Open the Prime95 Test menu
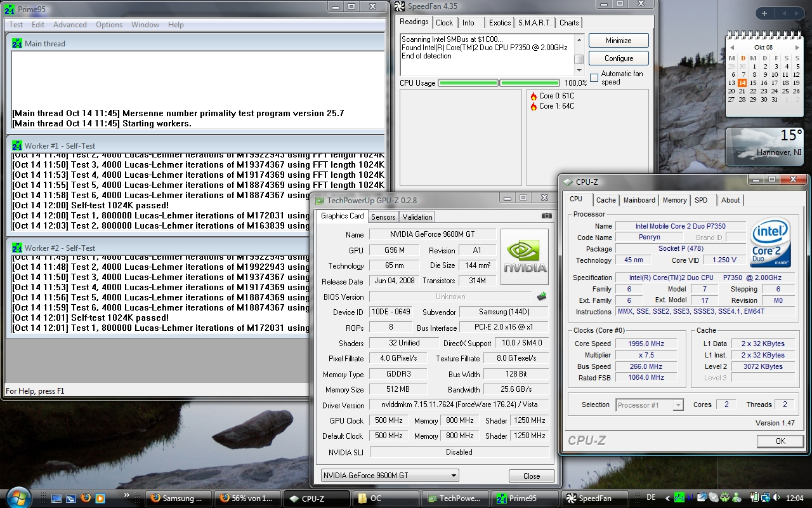Image resolution: width=812 pixels, height=508 pixels. [x=16, y=25]
